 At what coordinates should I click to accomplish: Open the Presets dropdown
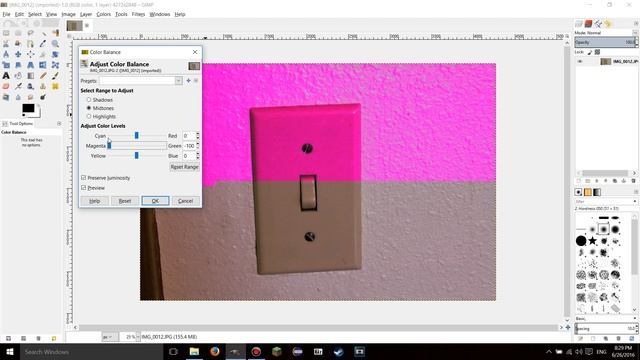178,81
